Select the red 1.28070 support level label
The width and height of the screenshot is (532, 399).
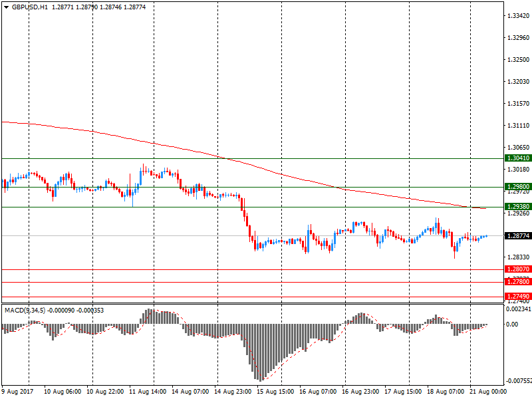point(518,269)
